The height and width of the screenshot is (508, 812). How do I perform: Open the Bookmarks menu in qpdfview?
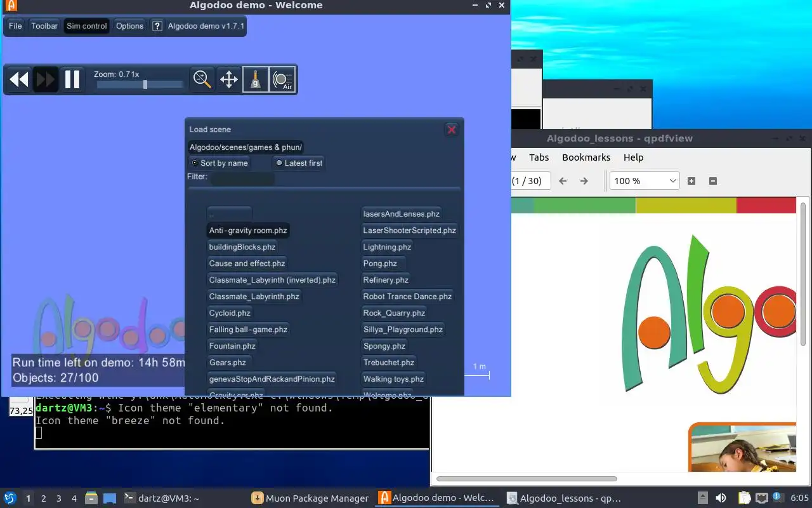(586, 157)
